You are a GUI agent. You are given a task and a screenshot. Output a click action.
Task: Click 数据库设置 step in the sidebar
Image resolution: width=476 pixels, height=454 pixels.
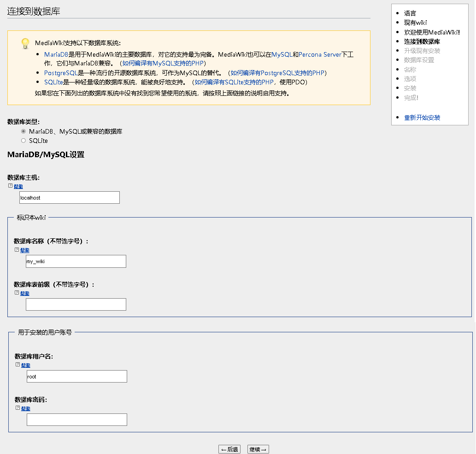(x=419, y=60)
